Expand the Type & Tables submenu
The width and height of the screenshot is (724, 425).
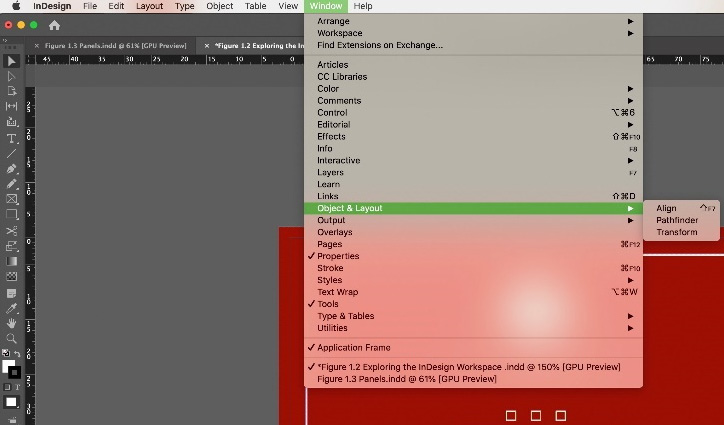[473, 316]
